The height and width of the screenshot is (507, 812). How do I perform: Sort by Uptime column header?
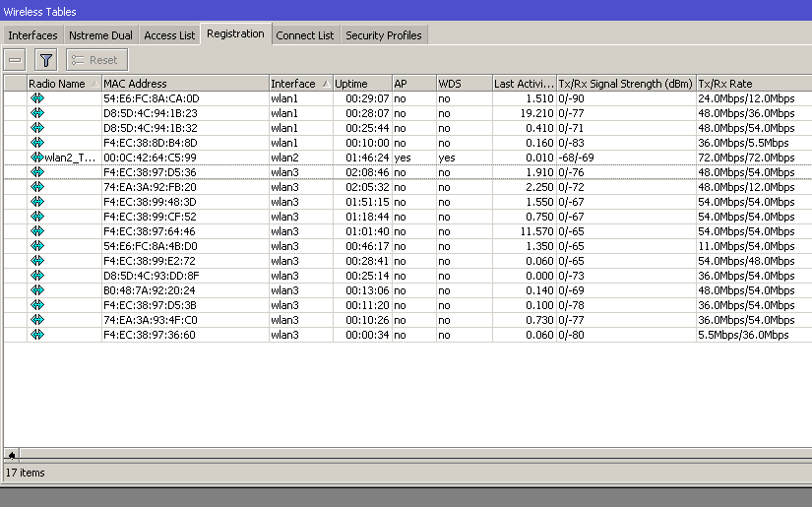(x=362, y=84)
